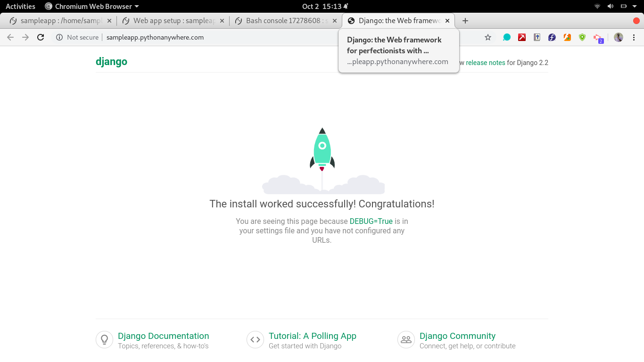644x362 pixels.
Task: Reload the sampleapp page
Action: (41, 37)
